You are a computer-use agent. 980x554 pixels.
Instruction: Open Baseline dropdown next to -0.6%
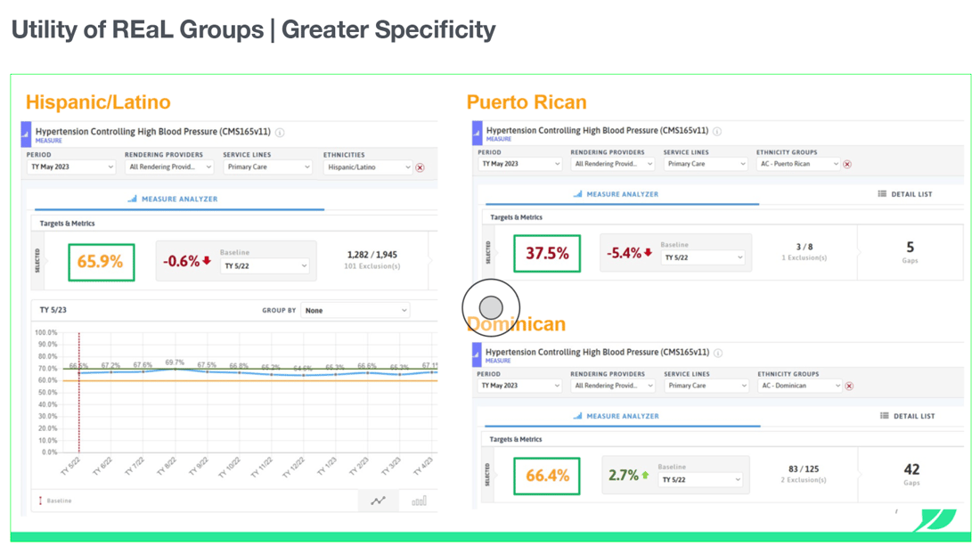point(265,266)
